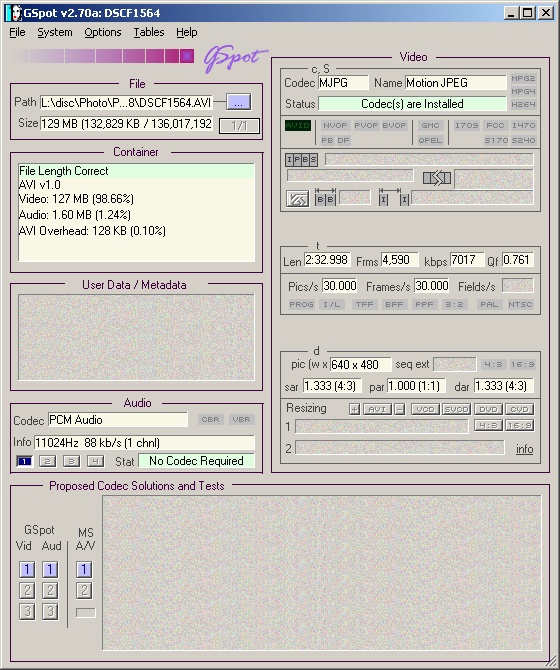Click the S170 colorimetry indicator

[496, 140]
